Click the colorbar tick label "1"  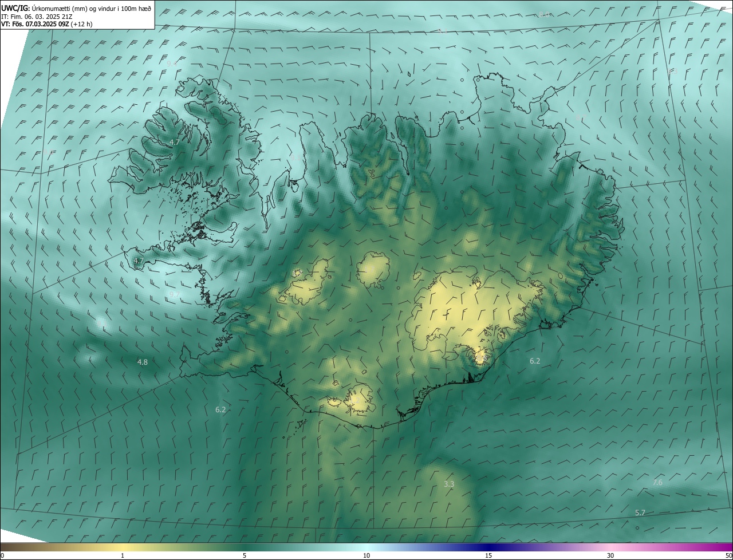tap(123, 556)
